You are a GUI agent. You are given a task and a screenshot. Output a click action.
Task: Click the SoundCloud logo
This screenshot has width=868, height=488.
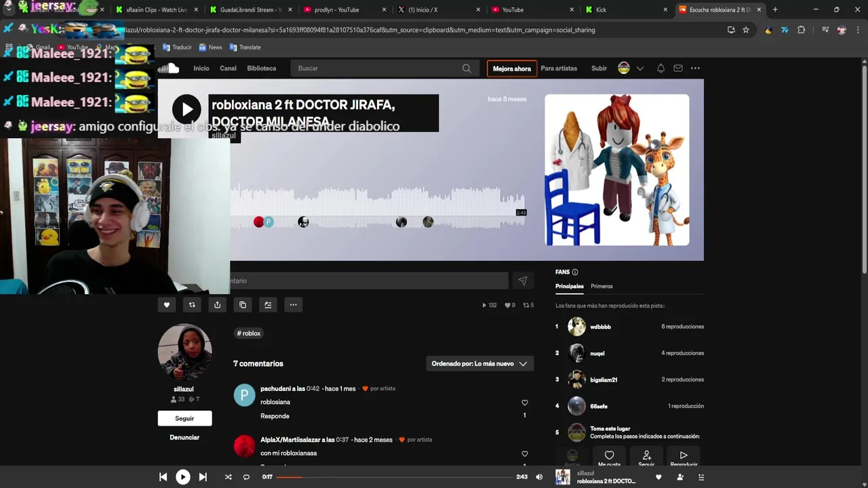[x=169, y=68]
